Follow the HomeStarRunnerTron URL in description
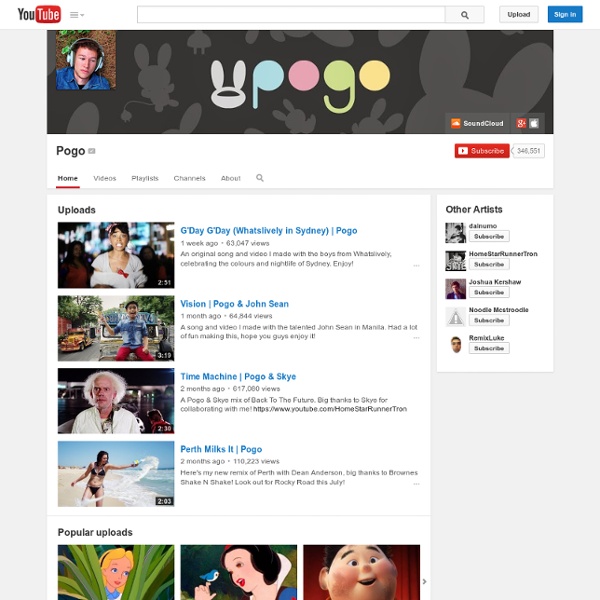The height and width of the screenshot is (600, 600). [x=330, y=409]
